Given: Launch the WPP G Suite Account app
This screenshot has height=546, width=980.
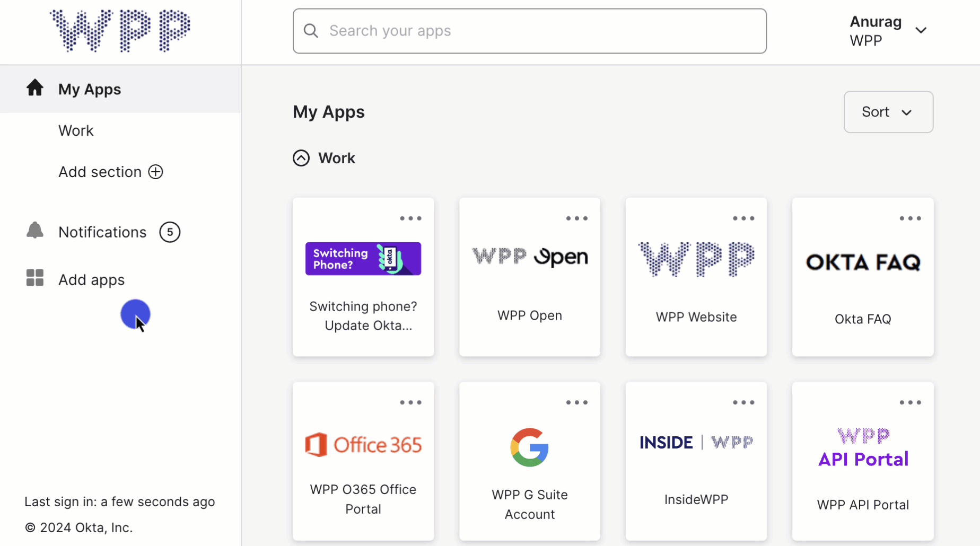Looking at the screenshot, I should 529,461.
